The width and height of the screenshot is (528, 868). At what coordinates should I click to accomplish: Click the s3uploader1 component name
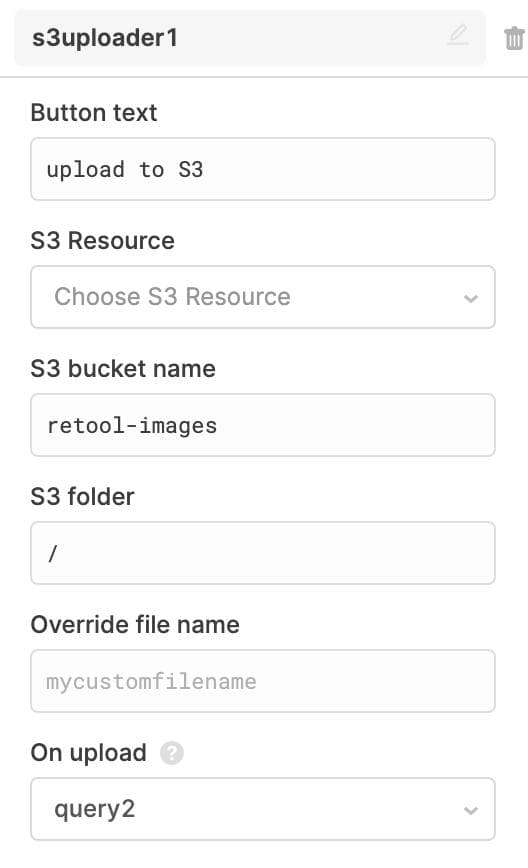coord(105,38)
